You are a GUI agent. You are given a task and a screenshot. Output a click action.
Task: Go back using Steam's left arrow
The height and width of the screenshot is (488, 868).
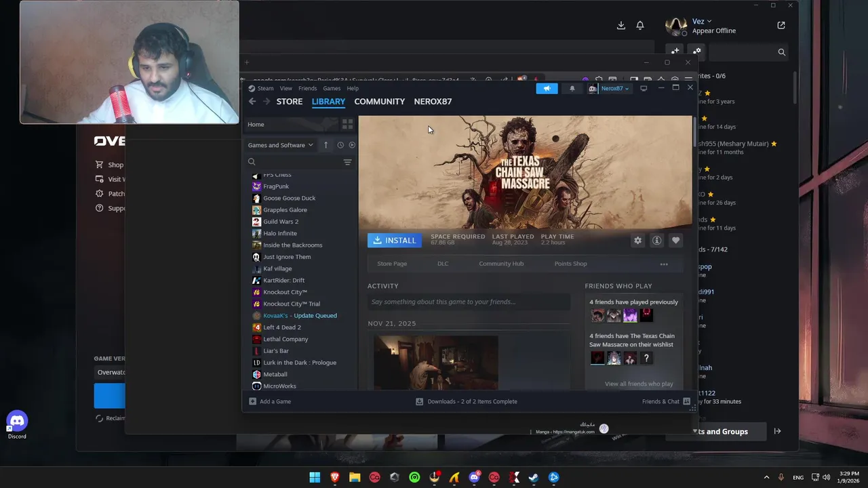pyautogui.click(x=252, y=101)
